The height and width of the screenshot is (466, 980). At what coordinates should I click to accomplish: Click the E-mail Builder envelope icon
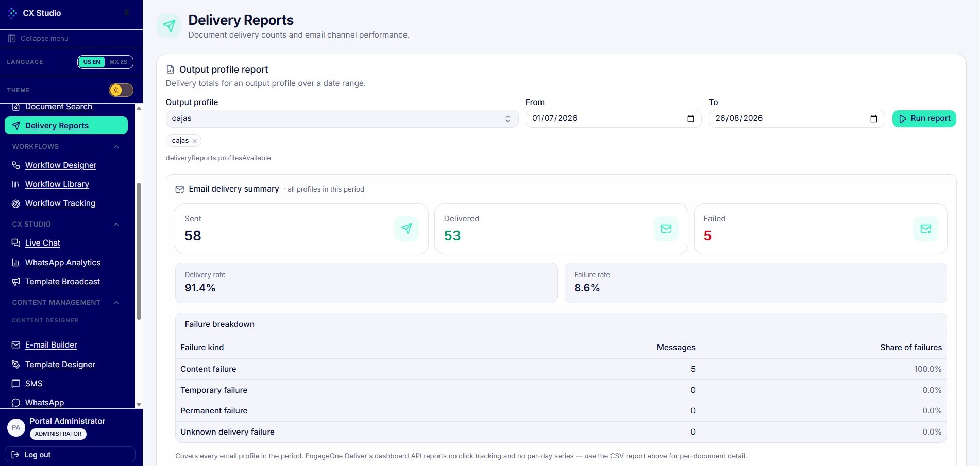pos(16,345)
